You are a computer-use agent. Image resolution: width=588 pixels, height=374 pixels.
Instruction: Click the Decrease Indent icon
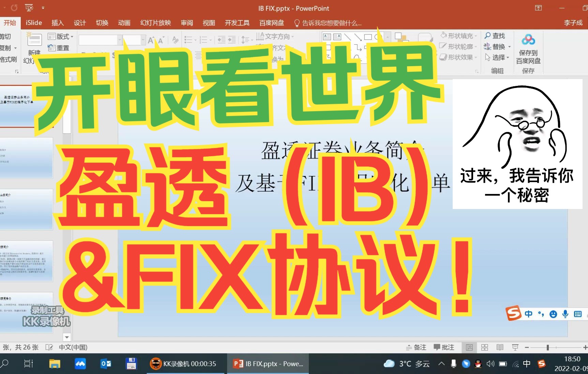point(222,40)
